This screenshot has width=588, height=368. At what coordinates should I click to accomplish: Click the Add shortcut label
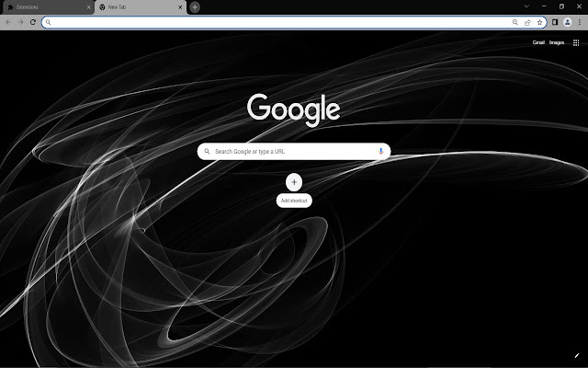coord(294,201)
